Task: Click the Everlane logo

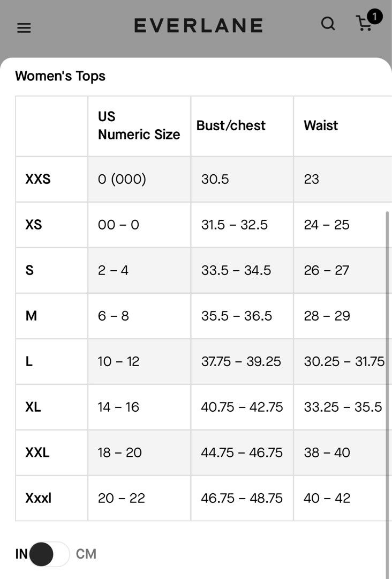Action: pyautogui.click(x=198, y=26)
